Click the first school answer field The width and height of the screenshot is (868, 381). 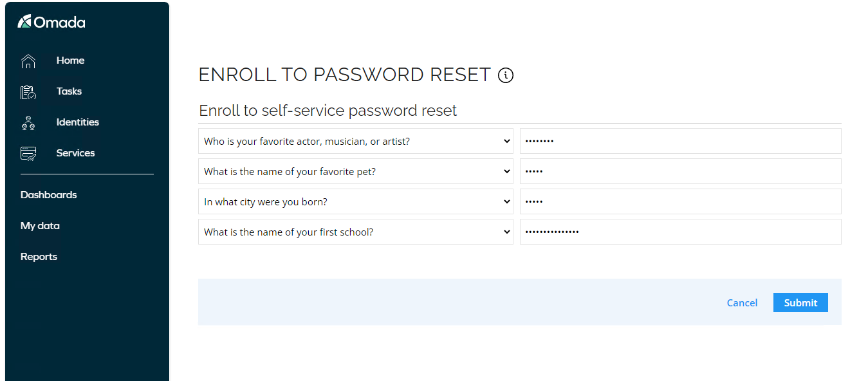(681, 232)
